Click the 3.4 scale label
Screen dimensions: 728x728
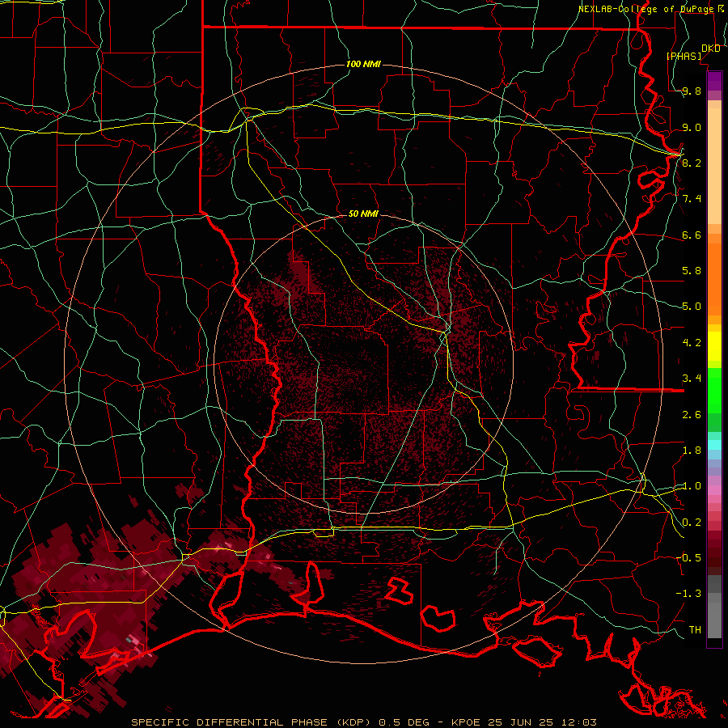coord(692,379)
